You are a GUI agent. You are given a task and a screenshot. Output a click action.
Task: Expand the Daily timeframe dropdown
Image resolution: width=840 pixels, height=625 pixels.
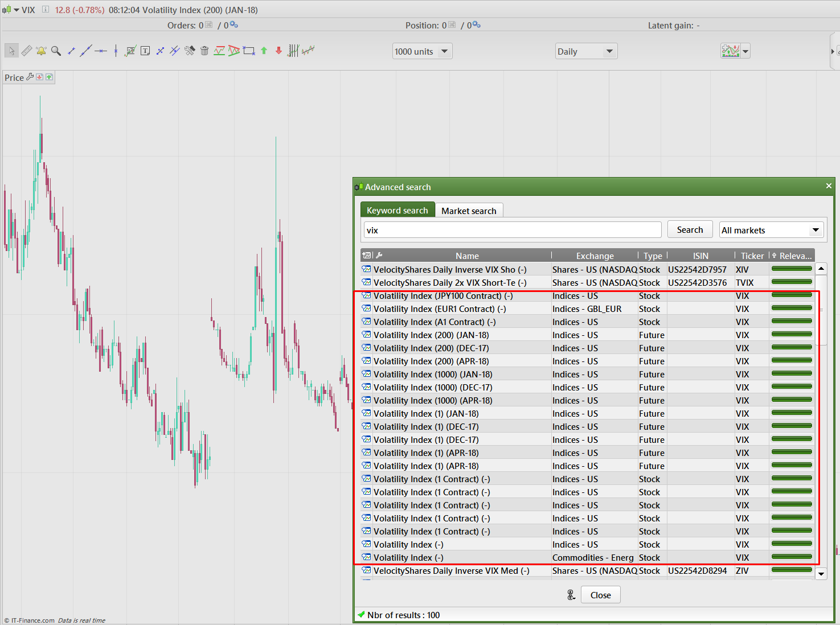(x=586, y=51)
